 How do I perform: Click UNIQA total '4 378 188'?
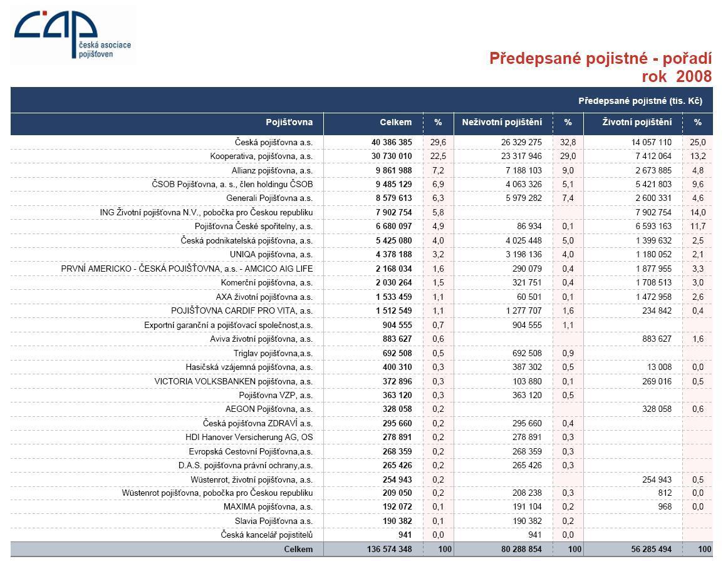[393, 255]
